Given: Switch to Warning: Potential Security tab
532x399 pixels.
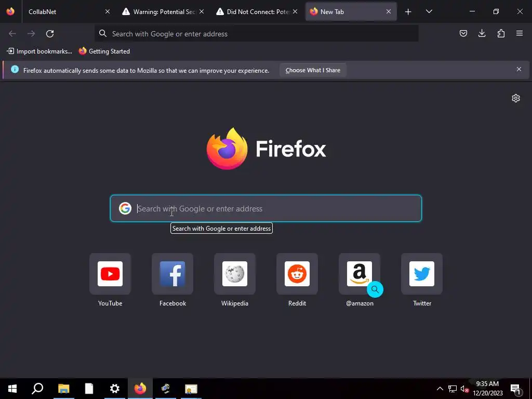Looking at the screenshot, I should pyautogui.click(x=164, y=11).
